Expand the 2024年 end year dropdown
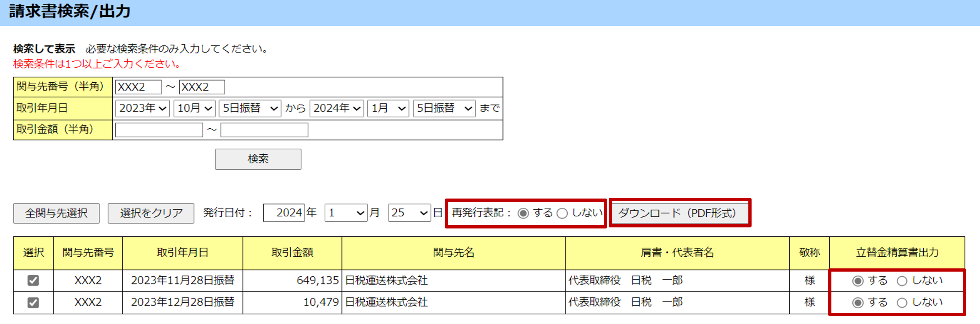 [x=336, y=108]
